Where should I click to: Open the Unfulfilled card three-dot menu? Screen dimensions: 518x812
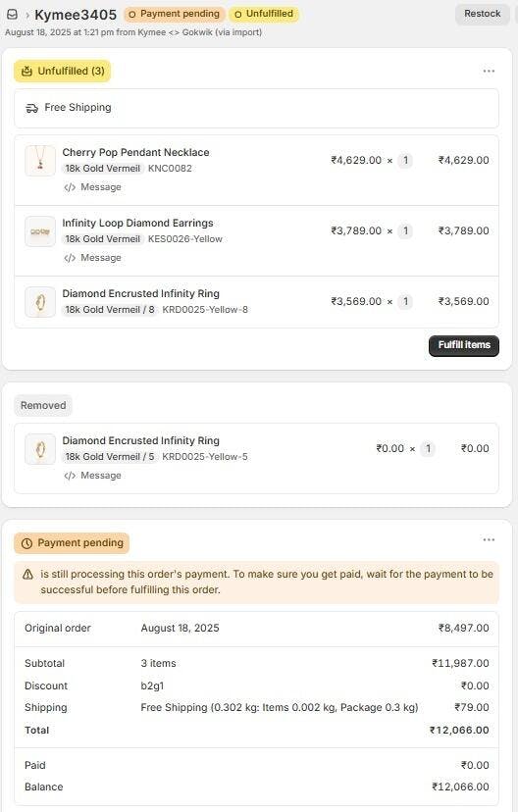[489, 71]
